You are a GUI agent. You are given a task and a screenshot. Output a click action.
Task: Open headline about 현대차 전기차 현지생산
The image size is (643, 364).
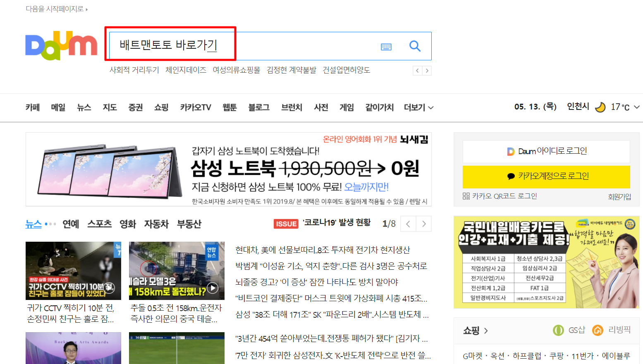pyautogui.click(x=323, y=250)
